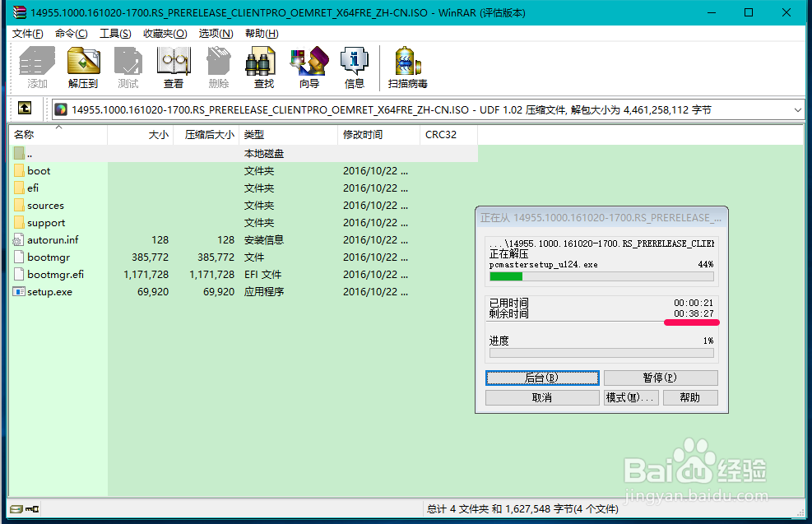This screenshot has width=812, height=524.
Task: Expand the archive path dropdown arrow
Action: point(797,109)
